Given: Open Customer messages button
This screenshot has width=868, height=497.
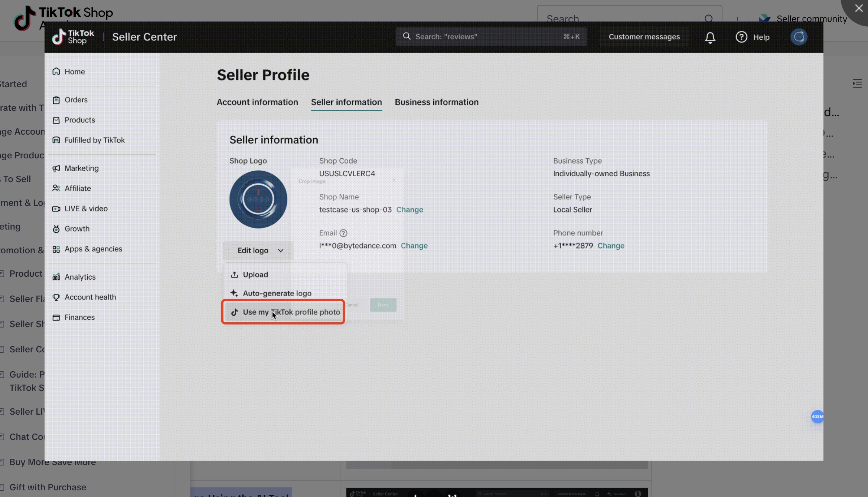Looking at the screenshot, I should [644, 37].
